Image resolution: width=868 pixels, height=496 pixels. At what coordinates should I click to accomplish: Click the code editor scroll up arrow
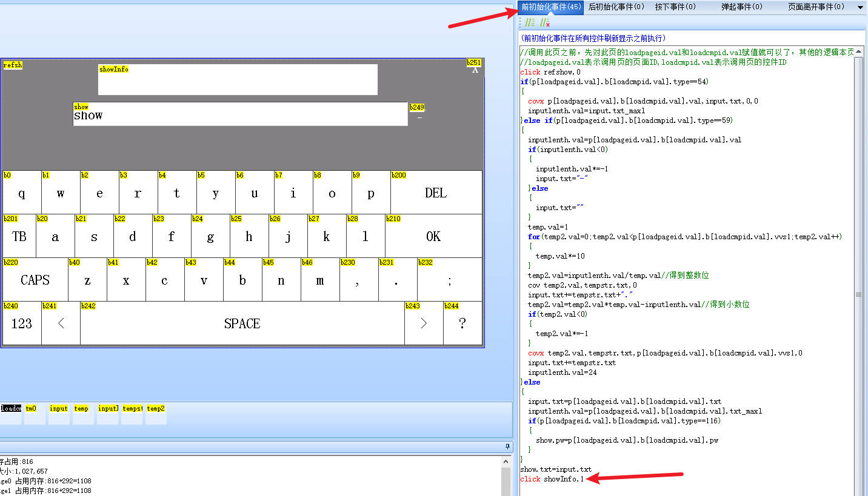(858, 51)
